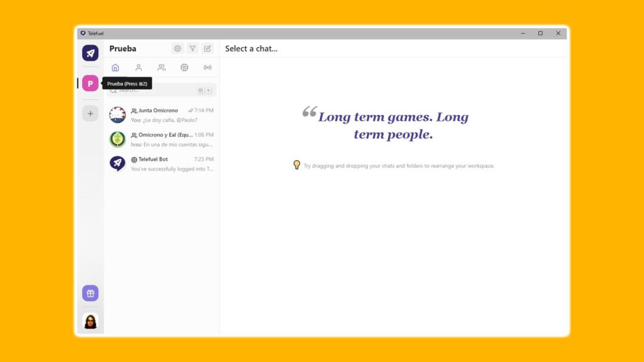Open the channels broadcast tab
The image size is (644, 362).
click(x=208, y=68)
